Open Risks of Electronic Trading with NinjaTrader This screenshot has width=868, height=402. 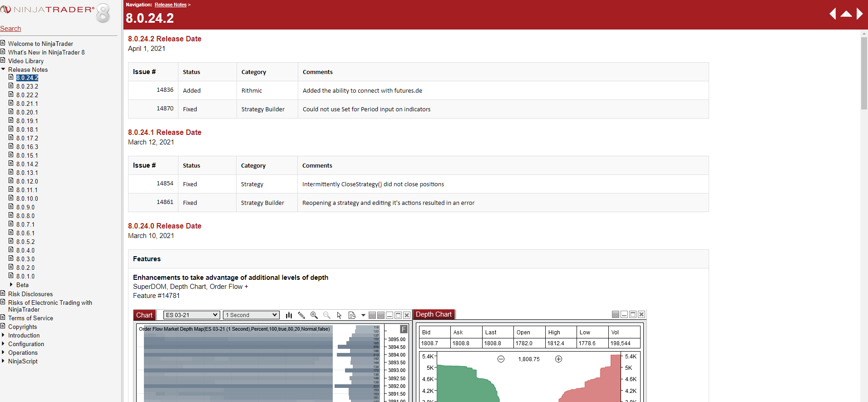tap(50, 306)
